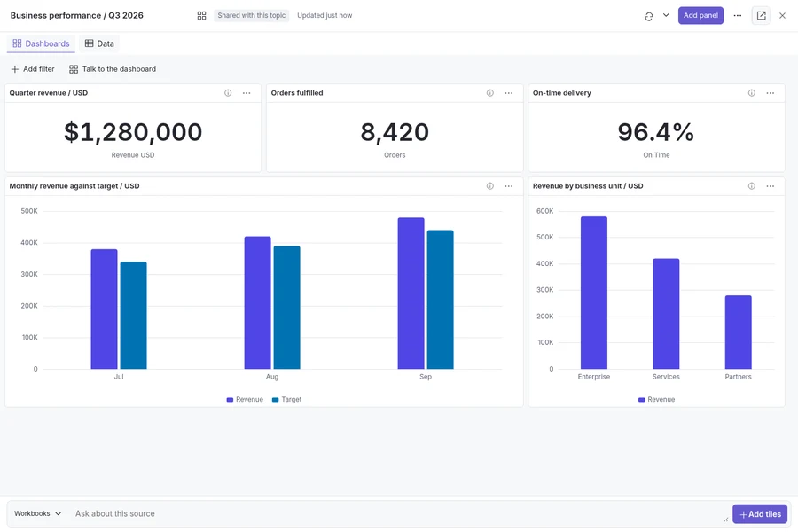The height and width of the screenshot is (532, 798).
Task: Click the Quarter revenue / USD panel title
Action: click(x=49, y=93)
